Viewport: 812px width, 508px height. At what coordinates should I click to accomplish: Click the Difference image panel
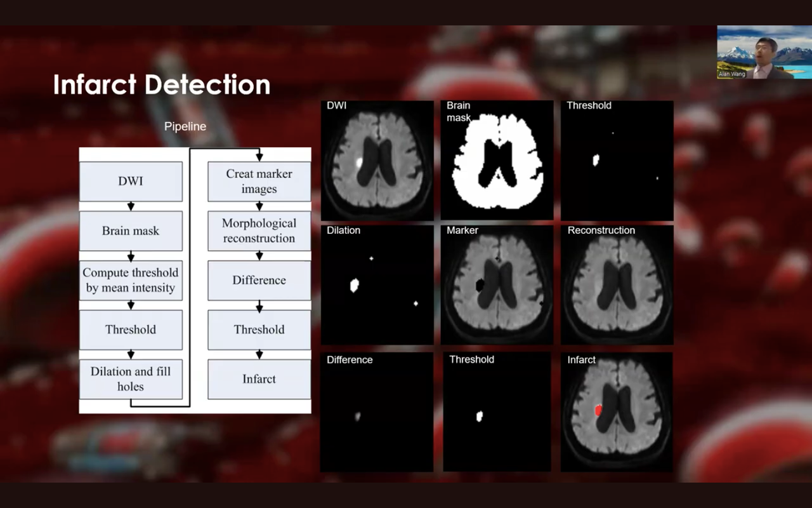pos(377,412)
